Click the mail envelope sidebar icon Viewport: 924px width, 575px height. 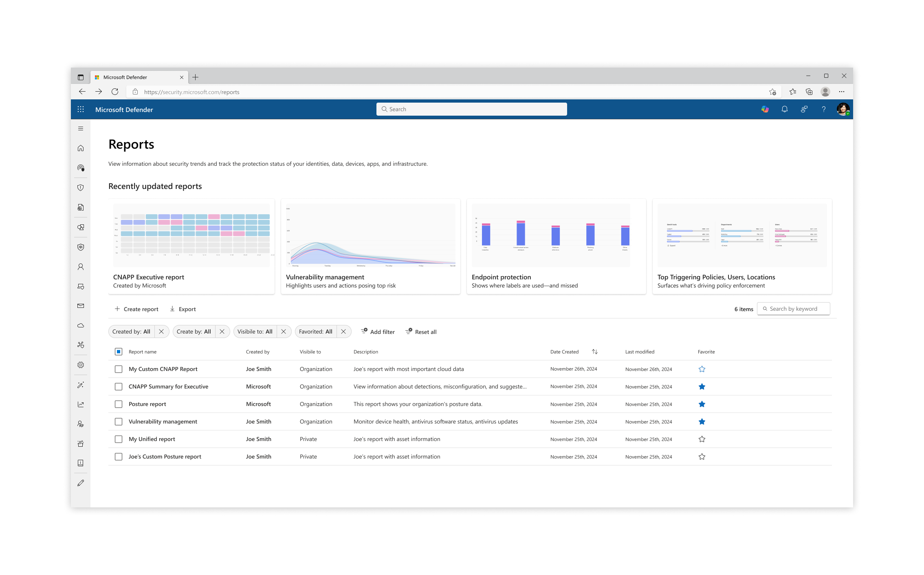pyautogui.click(x=81, y=306)
